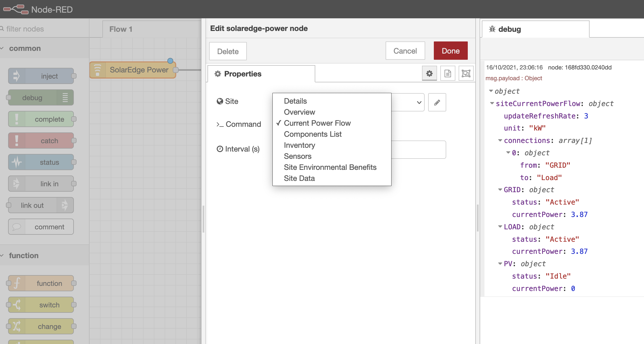The height and width of the screenshot is (344, 644).
Task: Collapse the connections array in debug
Action: click(500, 140)
